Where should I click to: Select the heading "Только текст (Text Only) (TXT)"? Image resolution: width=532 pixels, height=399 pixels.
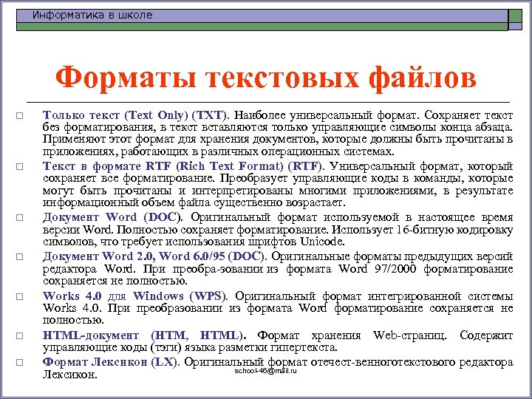click(x=134, y=115)
